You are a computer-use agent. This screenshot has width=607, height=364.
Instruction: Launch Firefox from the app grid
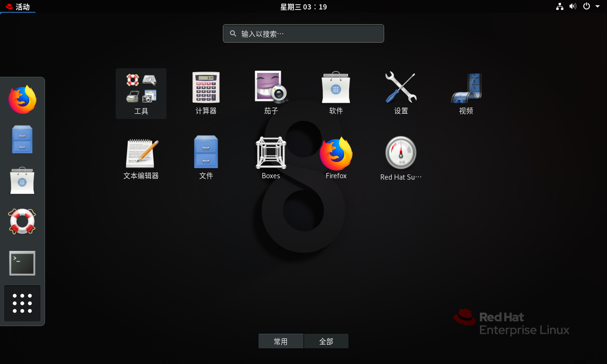tap(336, 158)
